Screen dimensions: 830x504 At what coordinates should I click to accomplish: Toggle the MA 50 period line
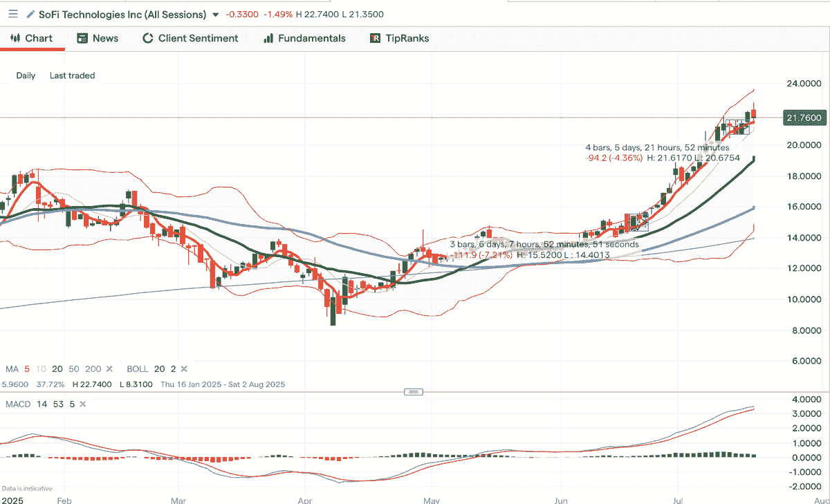click(74, 368)
